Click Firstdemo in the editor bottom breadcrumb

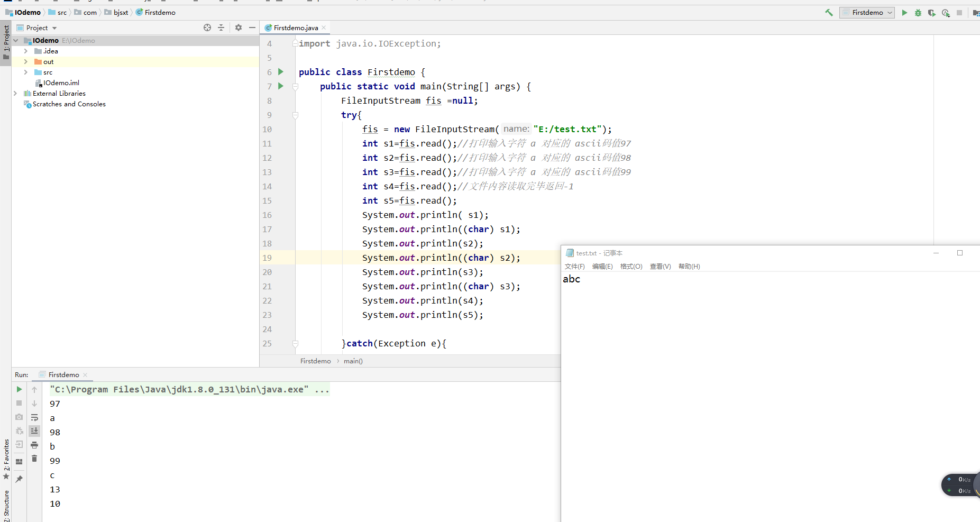pos(315,361)
